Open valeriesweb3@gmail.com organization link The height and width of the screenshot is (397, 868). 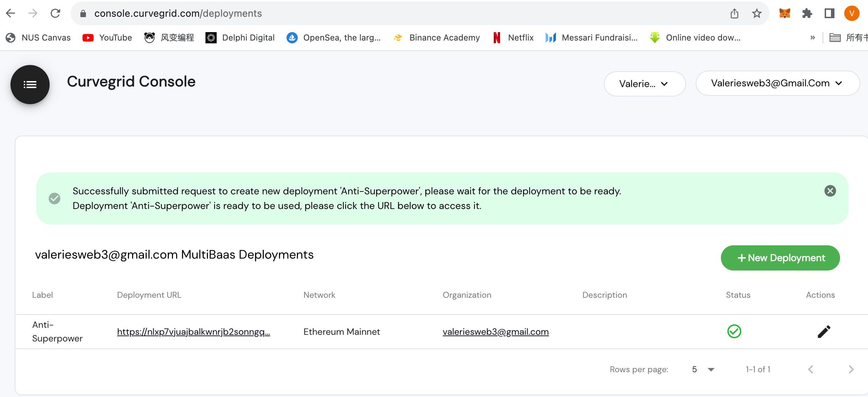[x=496, y=332]
